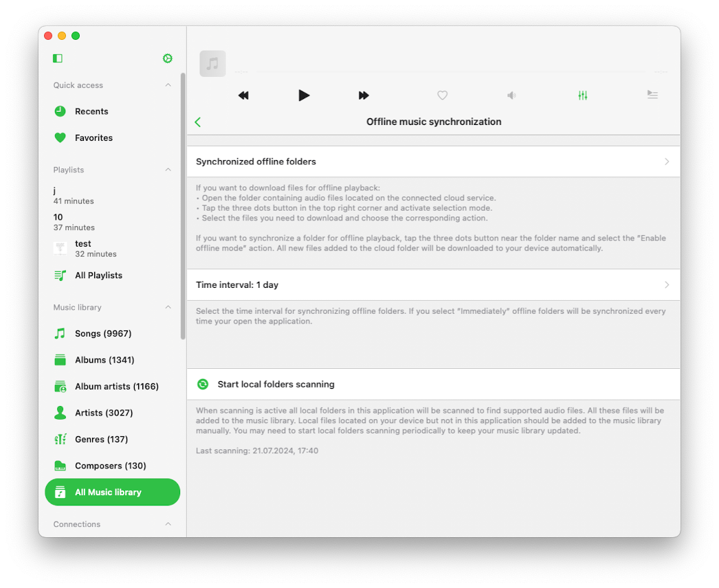Image resolution: width=719 pixels, height=588 pixels.
Task: Change the Time interval setting
Action: tap(433, 284)
